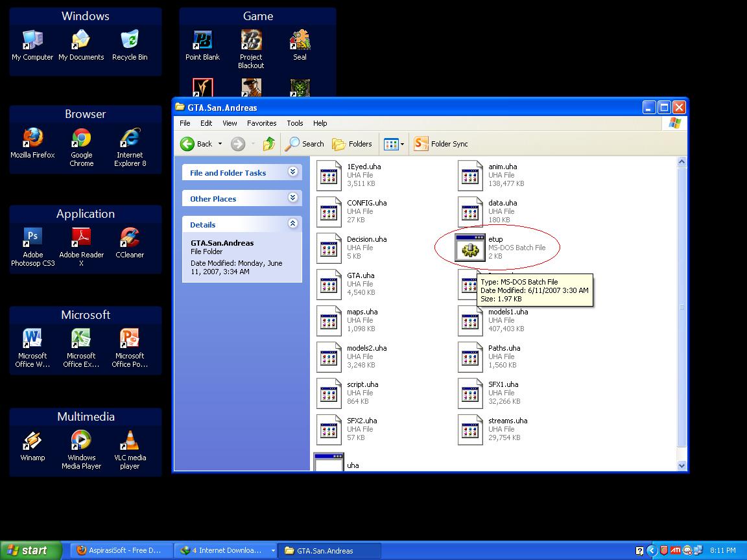Image resolution: width=747 pixels, height=560 pixels.
Task: Collapse the Details panel
Action: [293, 224]
